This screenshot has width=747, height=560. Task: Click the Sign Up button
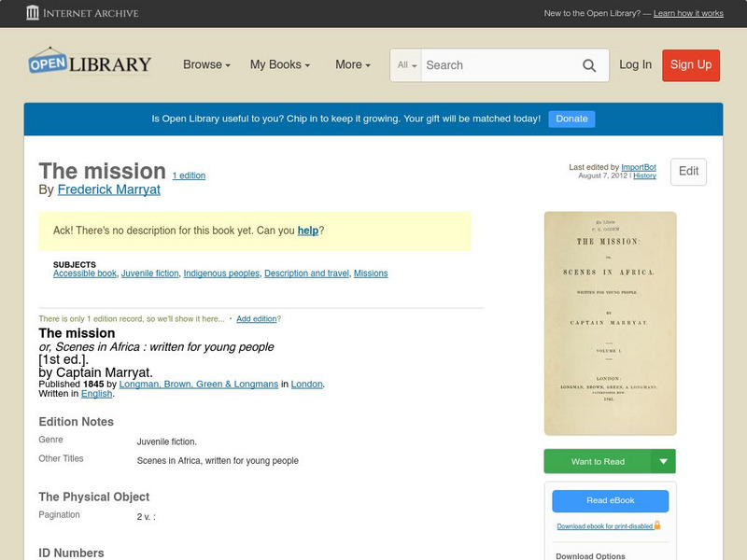coord(691,65)
